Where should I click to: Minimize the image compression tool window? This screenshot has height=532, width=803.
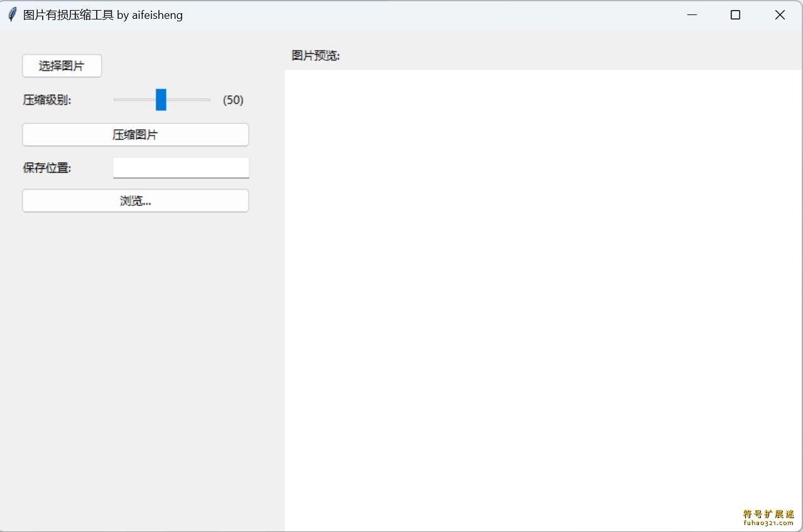tap(692, 15)
